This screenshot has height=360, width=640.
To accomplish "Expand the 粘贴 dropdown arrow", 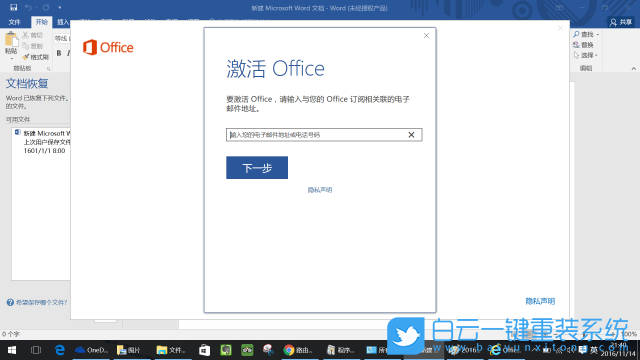I will (11, 58).
